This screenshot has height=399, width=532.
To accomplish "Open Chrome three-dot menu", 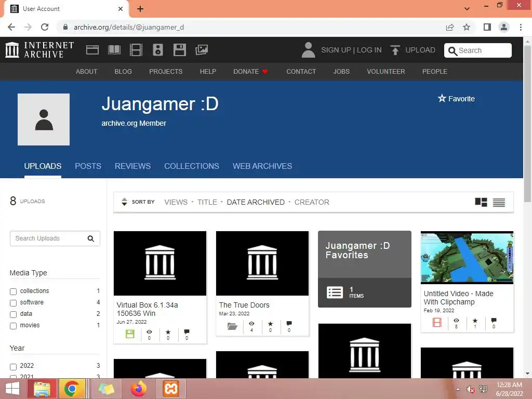I will click(521, 27).
